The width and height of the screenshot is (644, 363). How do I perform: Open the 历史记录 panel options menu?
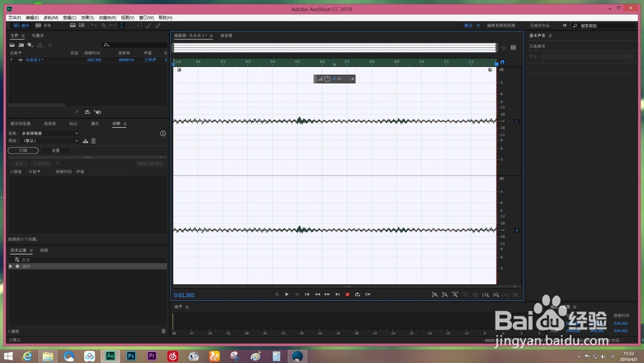point(31,250)
